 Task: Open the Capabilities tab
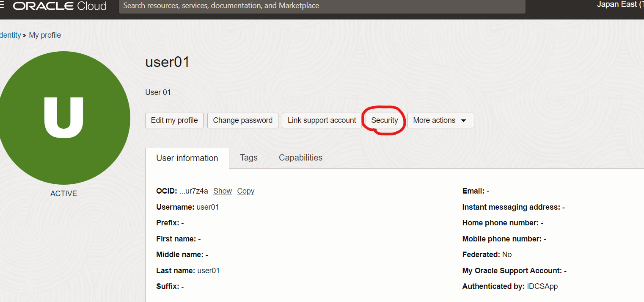300,158
